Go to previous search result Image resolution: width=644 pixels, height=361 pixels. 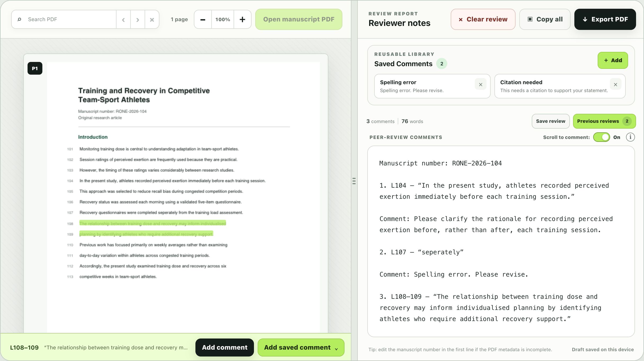click(x=123, y=19)
